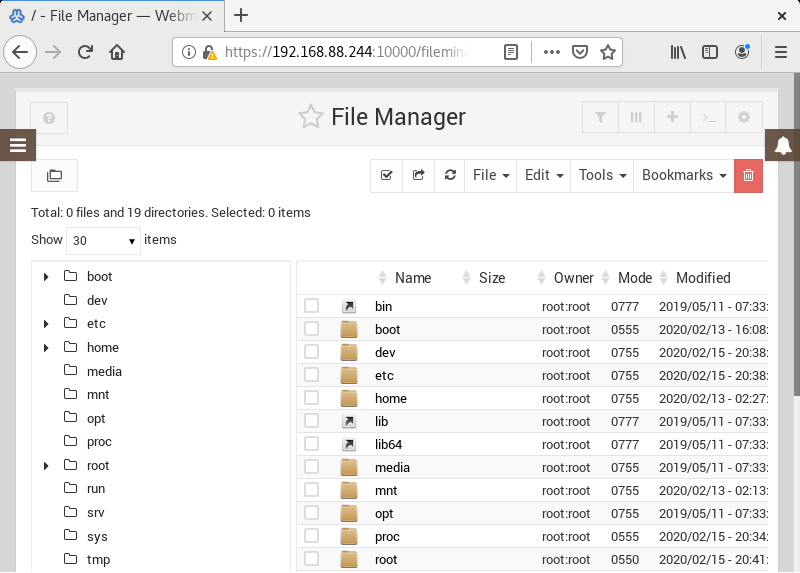This screenshot has height=573, width=800.
Task: Open the notifications bell panel
Action: [783, 145]
